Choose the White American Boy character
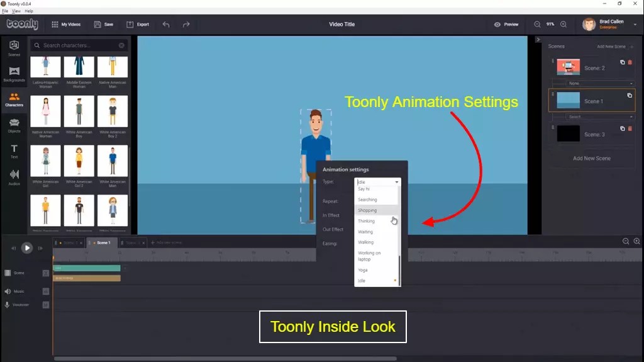This screenshot has width=644, height=362. (79, 116)
